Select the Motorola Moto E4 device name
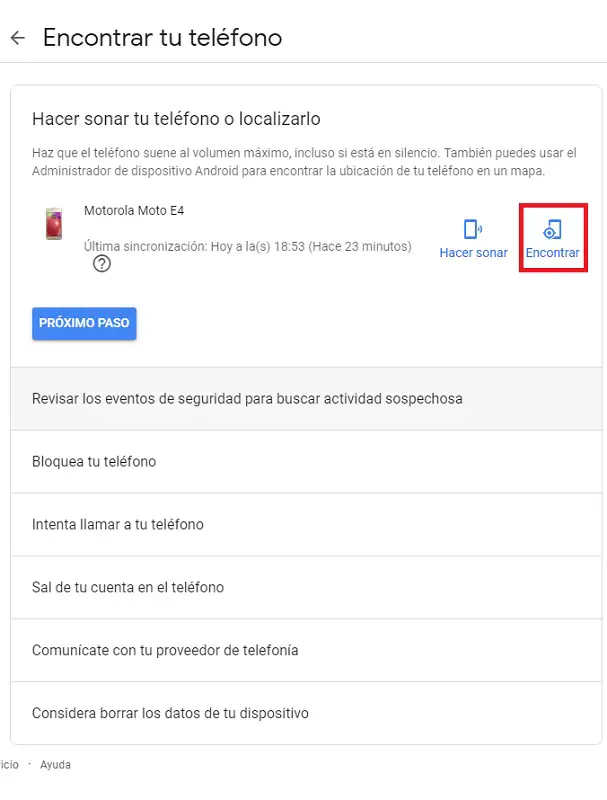The height and width of the screenshot is (800, 607). (134, 210)
